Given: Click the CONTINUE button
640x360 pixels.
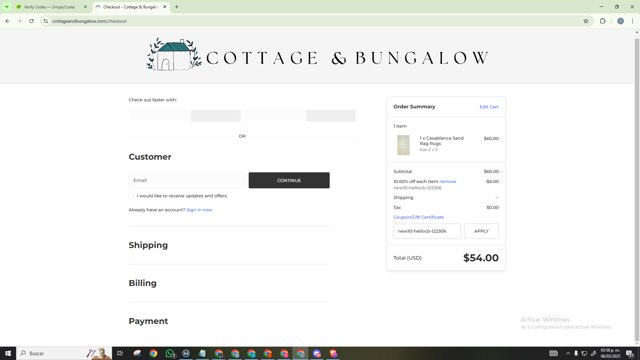Looking at the screenshot, I should point(289,180).
